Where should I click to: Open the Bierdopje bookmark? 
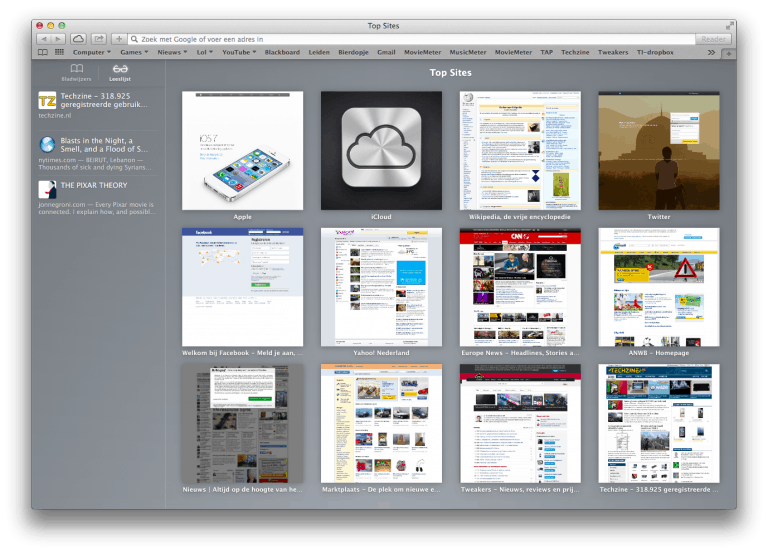353,52
